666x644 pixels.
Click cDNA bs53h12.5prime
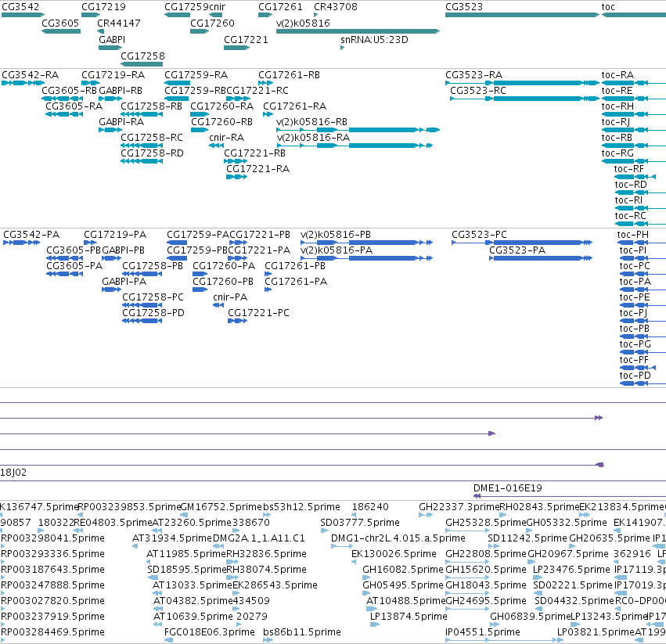click(301, 507)
